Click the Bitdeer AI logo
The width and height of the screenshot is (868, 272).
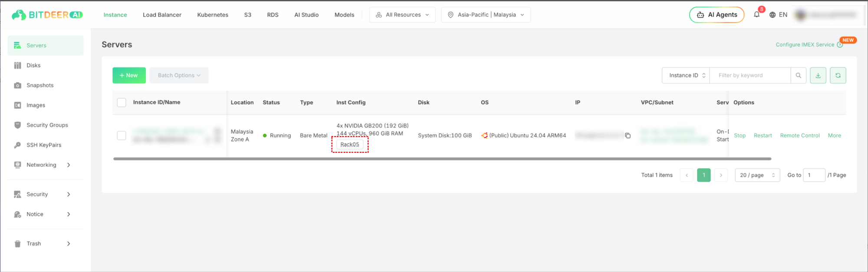[47, 15]
